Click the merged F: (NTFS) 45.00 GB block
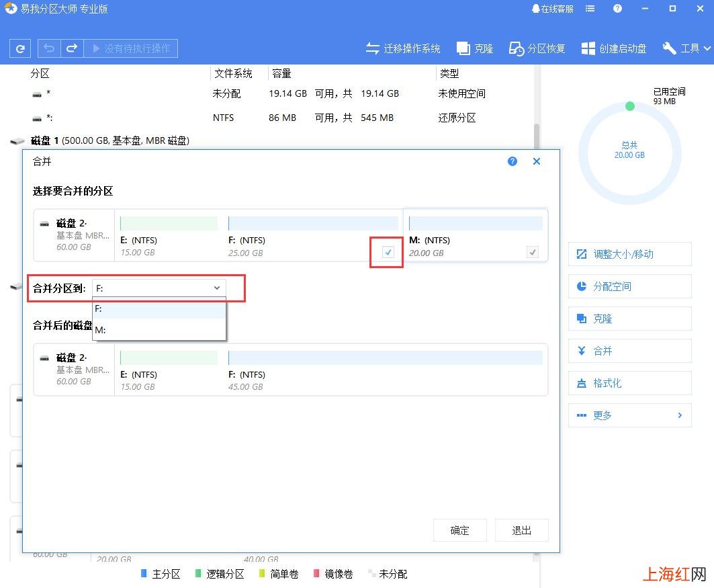The width and height of the screenshot is (714, 588). coord(385,371)
